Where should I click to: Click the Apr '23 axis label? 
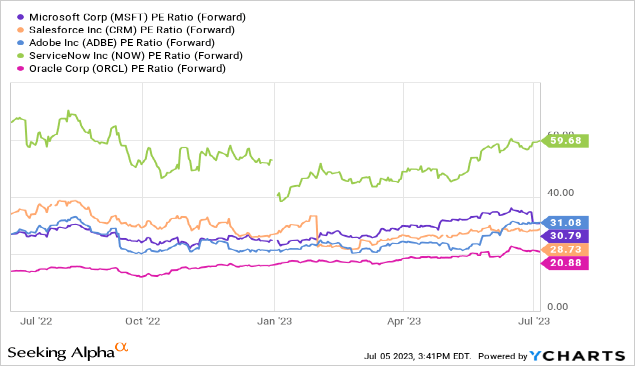[404, 321]
